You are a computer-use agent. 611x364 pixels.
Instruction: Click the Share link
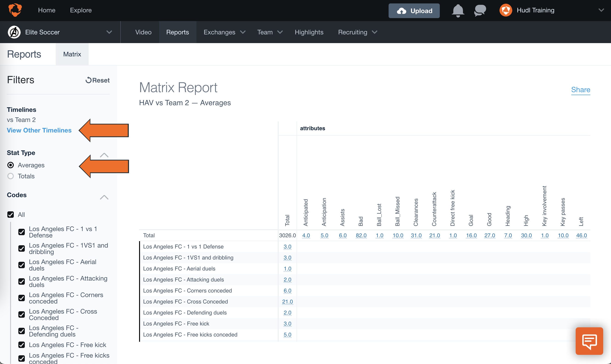click(x=580, y=90)
